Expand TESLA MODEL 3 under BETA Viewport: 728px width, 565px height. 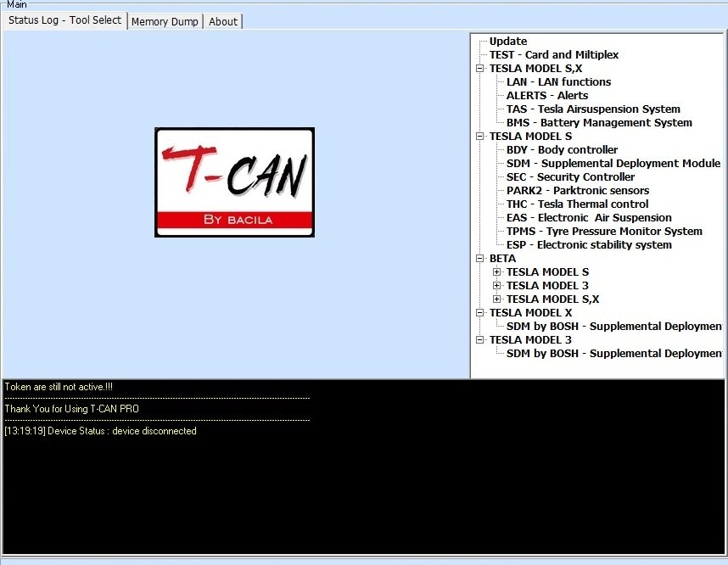pos(496,285)
